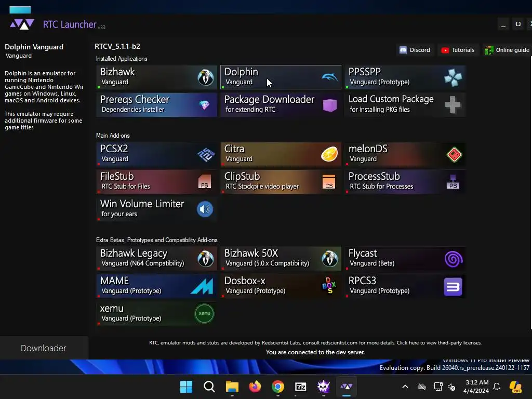Image resolution: width=532 pixels, height=399 pixels.
Task: Select the melonDS title text
Action: pos(368,149)
